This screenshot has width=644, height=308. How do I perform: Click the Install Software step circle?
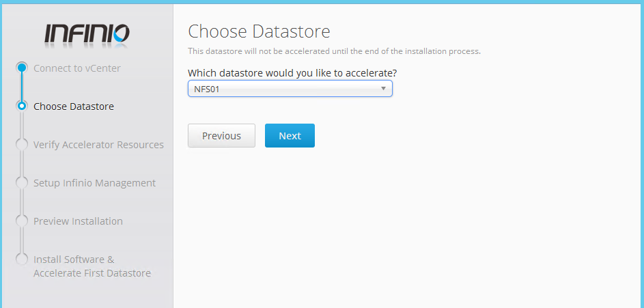click(22, 260)
